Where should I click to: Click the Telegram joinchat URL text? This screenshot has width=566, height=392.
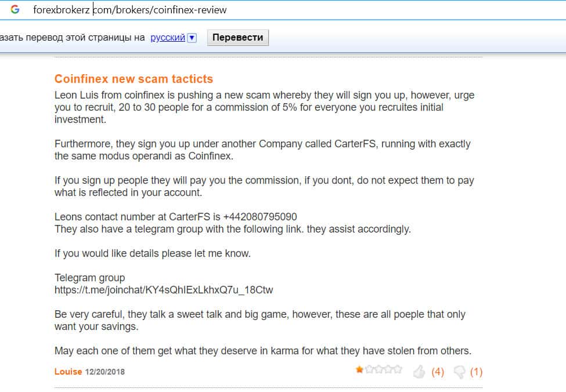pos(164,290)
